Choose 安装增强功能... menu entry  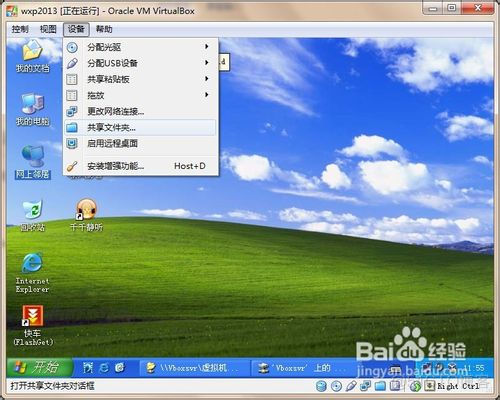(x=140, y=166)
